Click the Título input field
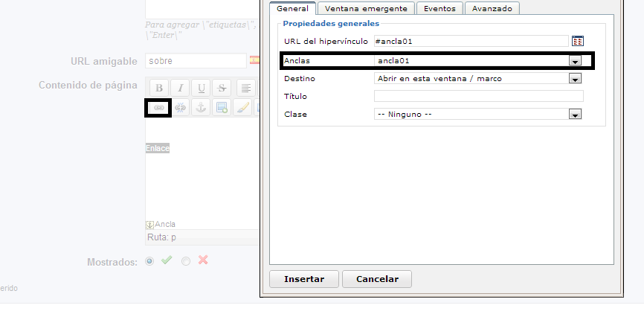Screen dimensions: 644x314 coord(478,96)
